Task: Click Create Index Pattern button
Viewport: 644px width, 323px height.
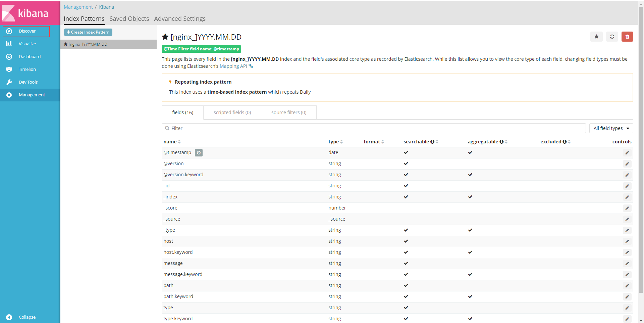Action: 88,32
